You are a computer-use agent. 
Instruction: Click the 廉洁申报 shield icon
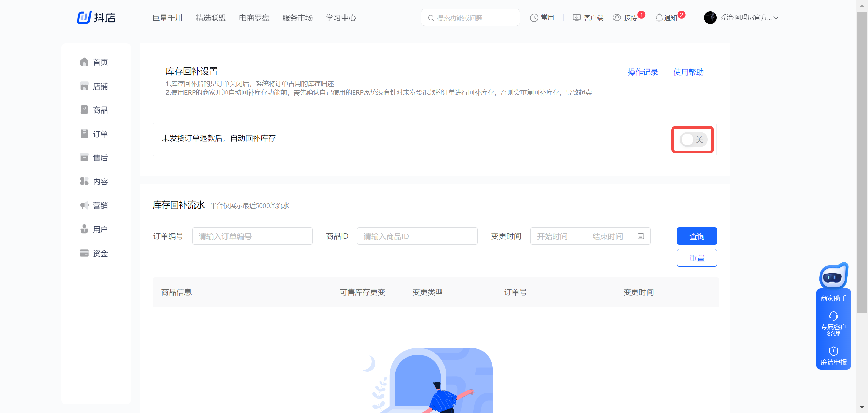(833, 351)
